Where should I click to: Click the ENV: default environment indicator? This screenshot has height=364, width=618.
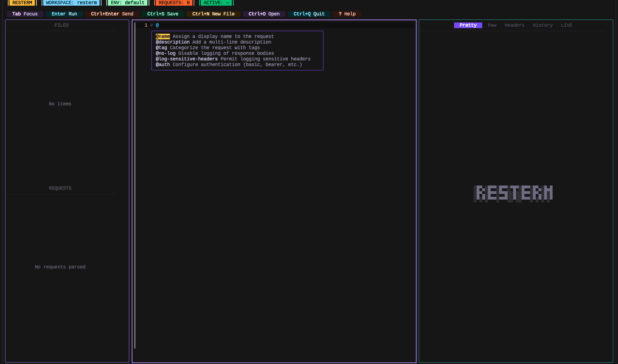coord(127,2)
